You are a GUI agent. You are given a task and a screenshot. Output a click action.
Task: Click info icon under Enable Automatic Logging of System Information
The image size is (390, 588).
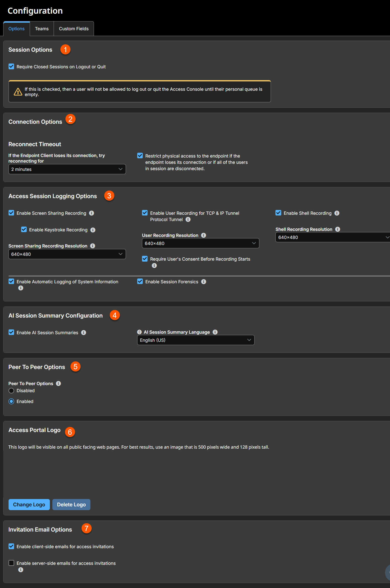click(21, 288)
